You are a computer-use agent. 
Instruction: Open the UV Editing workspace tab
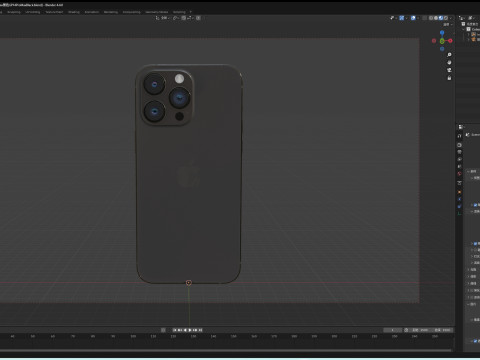pyautogui.click(x=33, y=12)
